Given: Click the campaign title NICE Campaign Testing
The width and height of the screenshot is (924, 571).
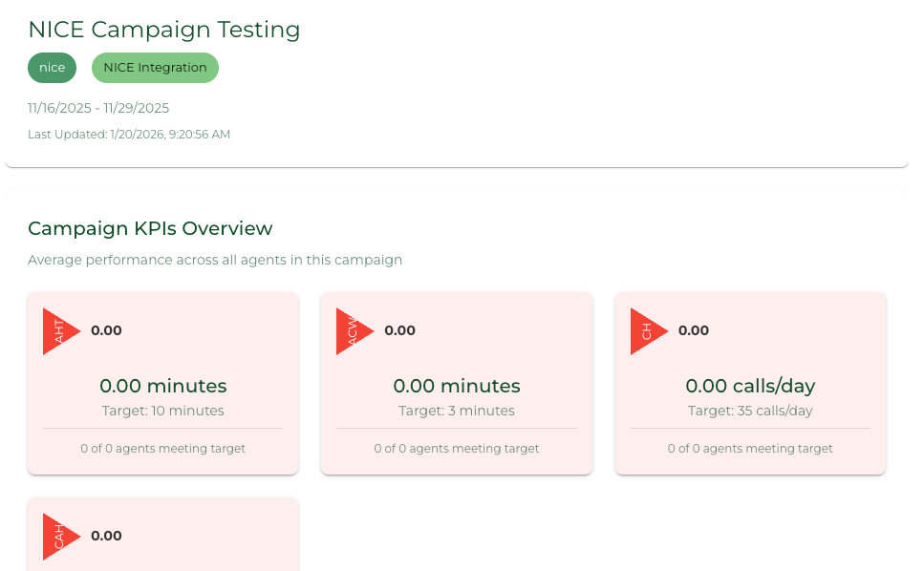Looking at the screenshot, I should (163, 30).
